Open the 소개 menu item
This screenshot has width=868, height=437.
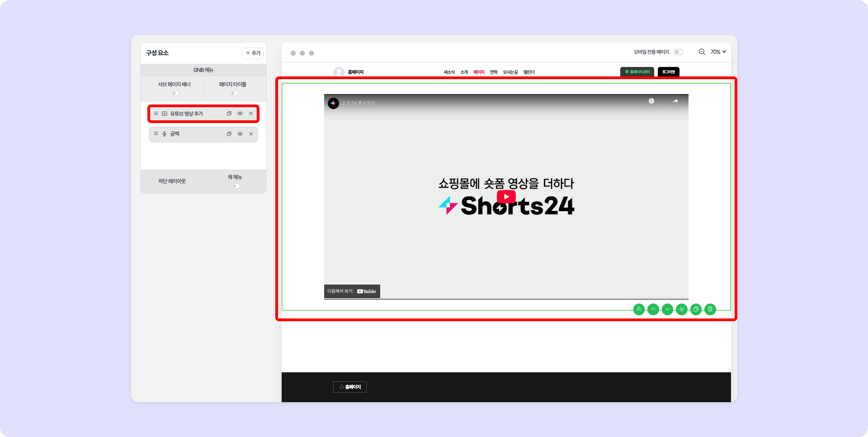click(464, 72)
